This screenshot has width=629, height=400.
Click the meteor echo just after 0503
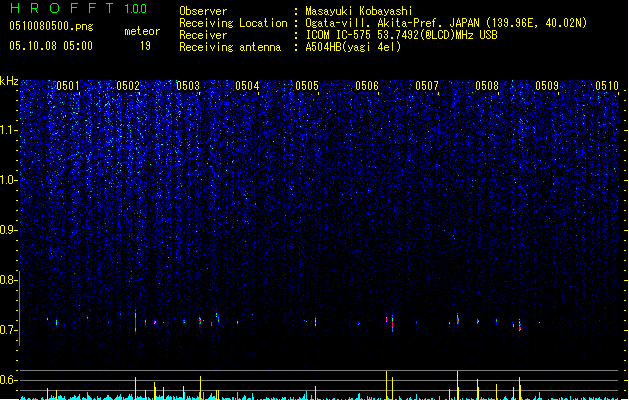(x=200, y=321)
